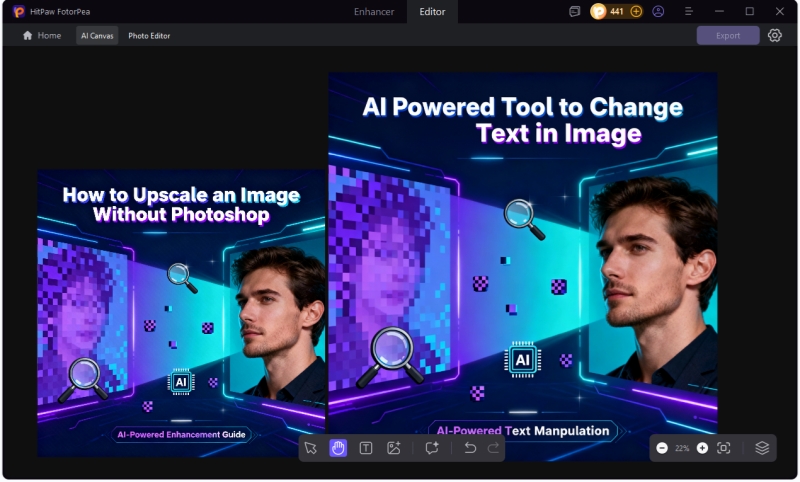Undo the last action
This screenshot has height=482, width=800.
coord(470,448)
